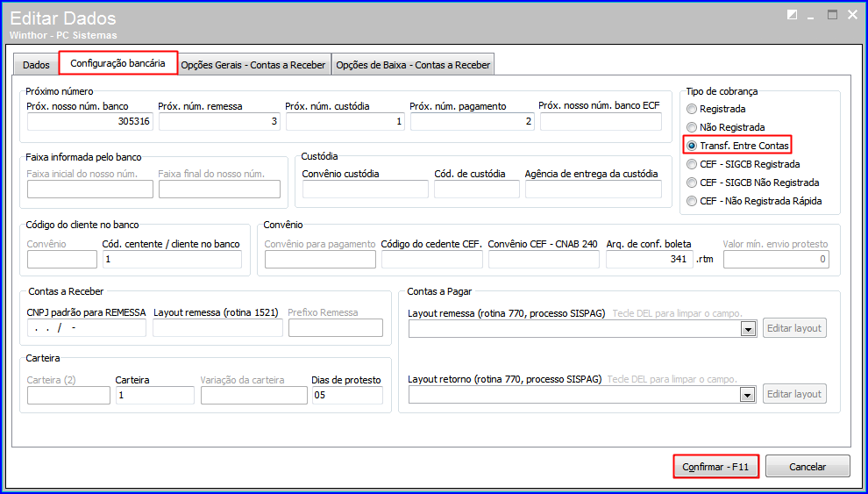Click the Arq. de conf. boleta field
This screenshot has width=868, height=494.
click(650, 259)
